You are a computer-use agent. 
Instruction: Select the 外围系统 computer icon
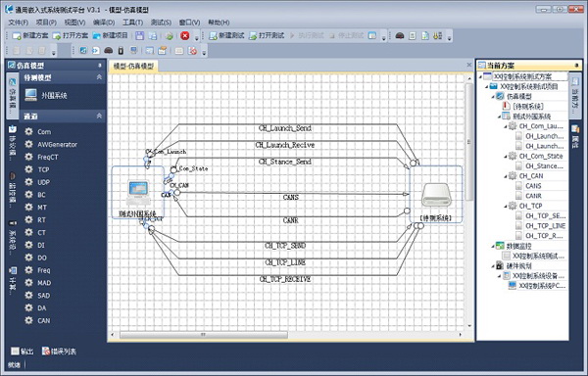point(30,95)
